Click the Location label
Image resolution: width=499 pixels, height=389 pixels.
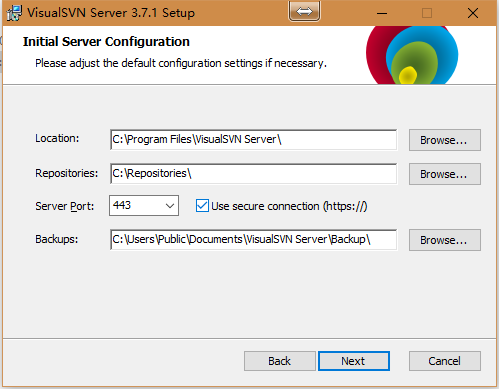[x=57, y=138]
